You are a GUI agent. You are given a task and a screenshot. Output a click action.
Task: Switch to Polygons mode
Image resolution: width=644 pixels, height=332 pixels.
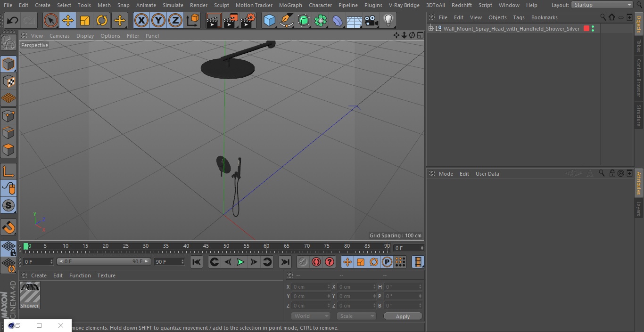coord(8,150)
